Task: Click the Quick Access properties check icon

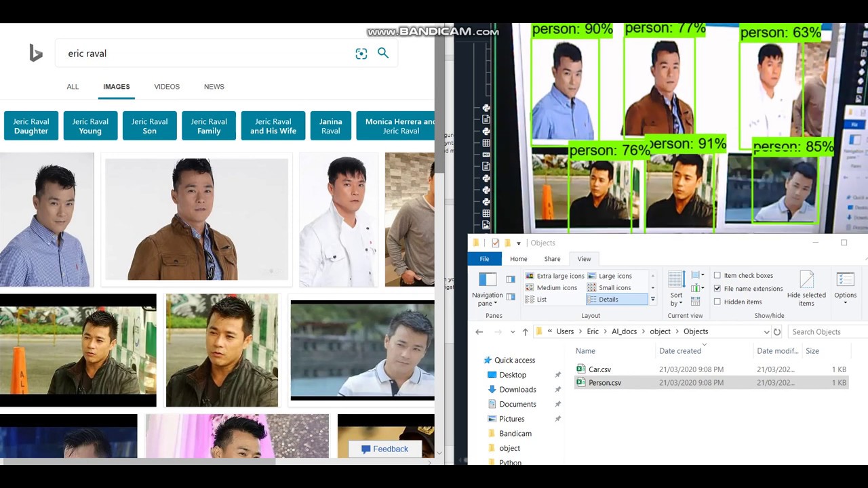Action: [495, 243]
